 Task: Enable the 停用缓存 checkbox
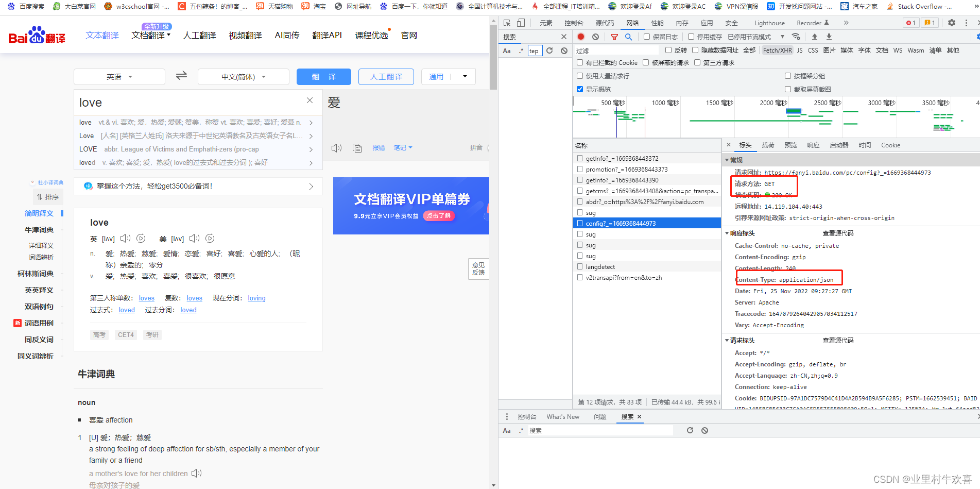pyautogui.click(x=691, y=37)
